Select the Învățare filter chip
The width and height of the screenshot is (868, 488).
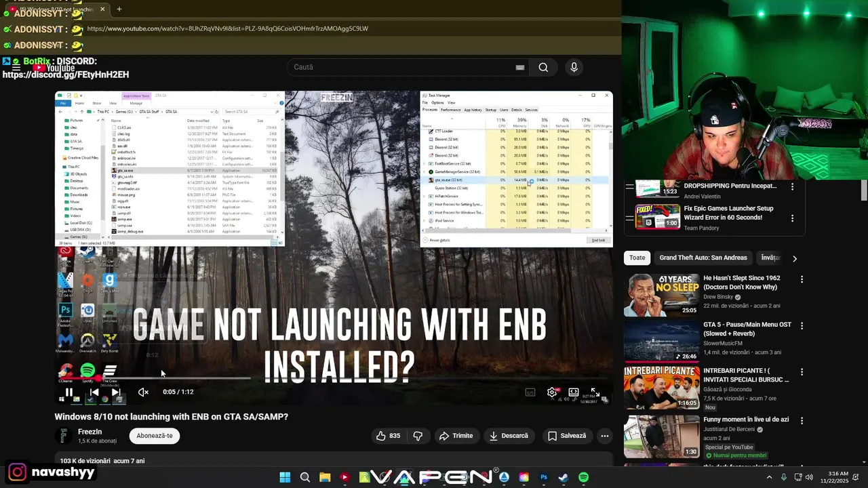click(770, 258)
